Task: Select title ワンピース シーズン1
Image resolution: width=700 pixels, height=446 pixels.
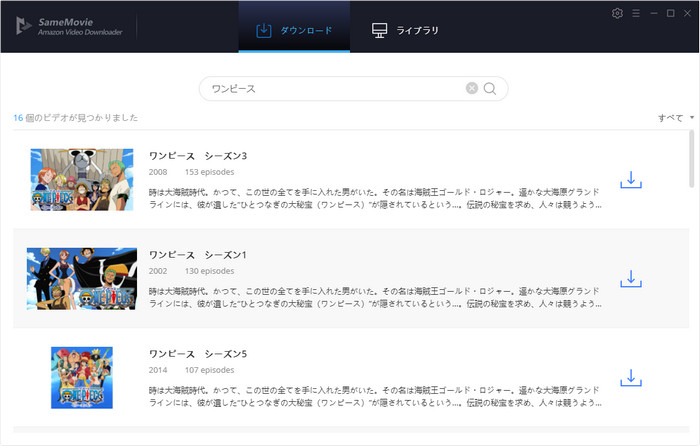Action: pos(198,255)
